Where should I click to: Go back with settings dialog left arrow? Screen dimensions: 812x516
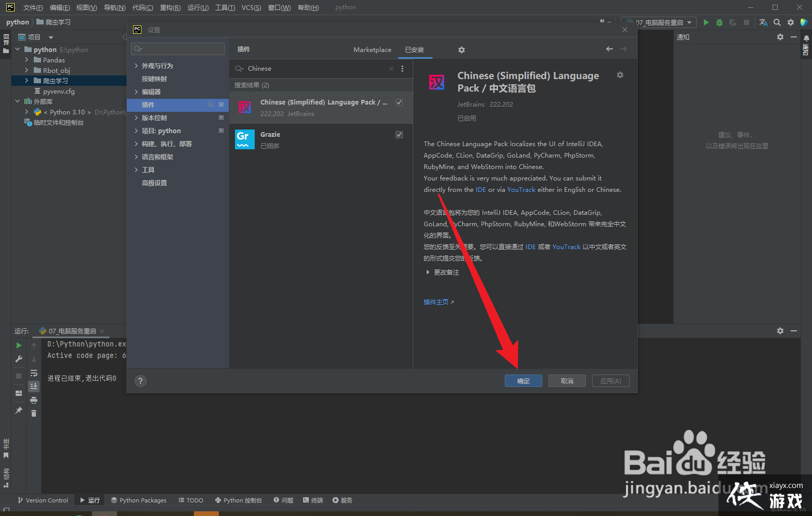[x=609, y=49]
